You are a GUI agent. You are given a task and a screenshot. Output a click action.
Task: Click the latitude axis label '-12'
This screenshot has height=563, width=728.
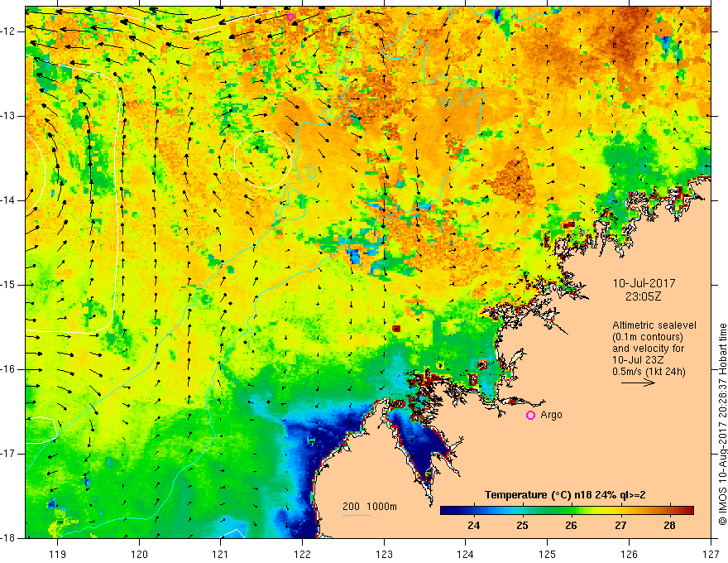8,31
